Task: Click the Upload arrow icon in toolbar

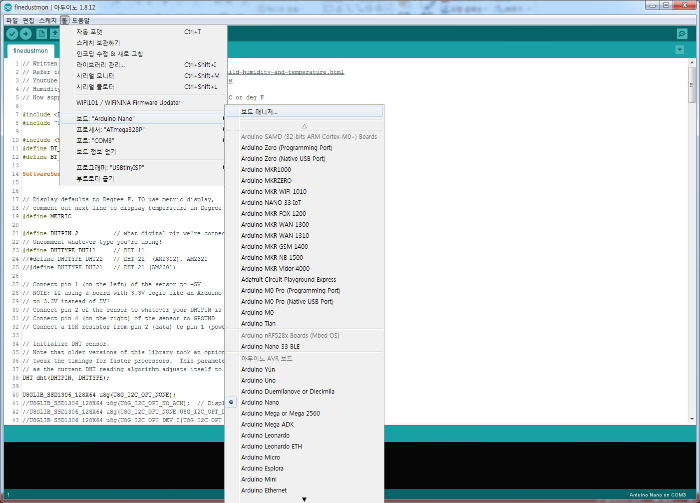Action: point(26,33)
